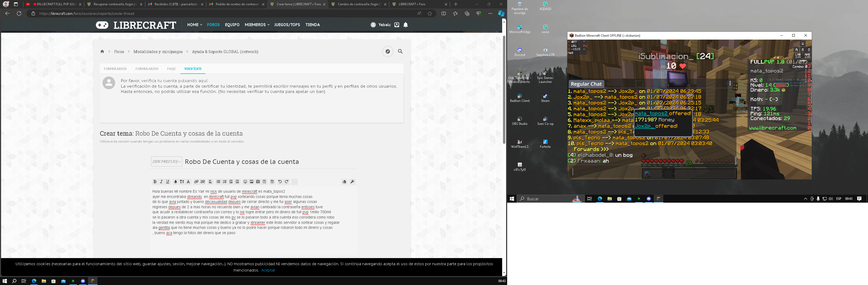
Task: Go to forum home via breadcrumb house icon
Action: 102,51
